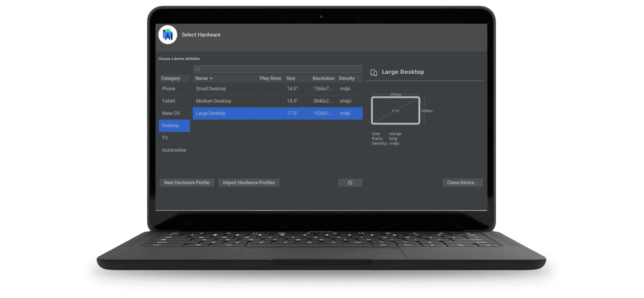Sort by Name using the column arrow
644x298 pixels.
(211, 79)
